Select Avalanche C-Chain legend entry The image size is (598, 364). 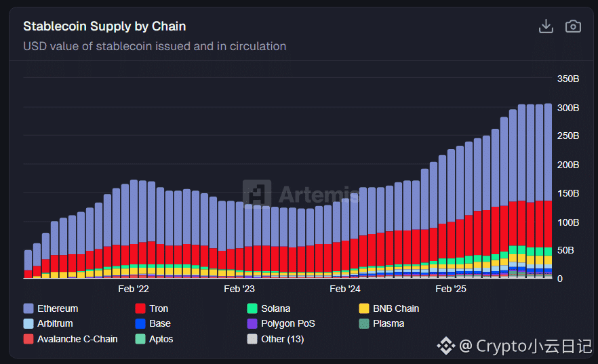click(71, 339)
